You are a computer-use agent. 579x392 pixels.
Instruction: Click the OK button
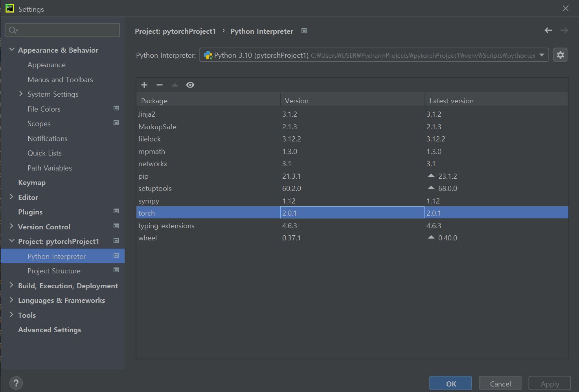click(450, 383)
